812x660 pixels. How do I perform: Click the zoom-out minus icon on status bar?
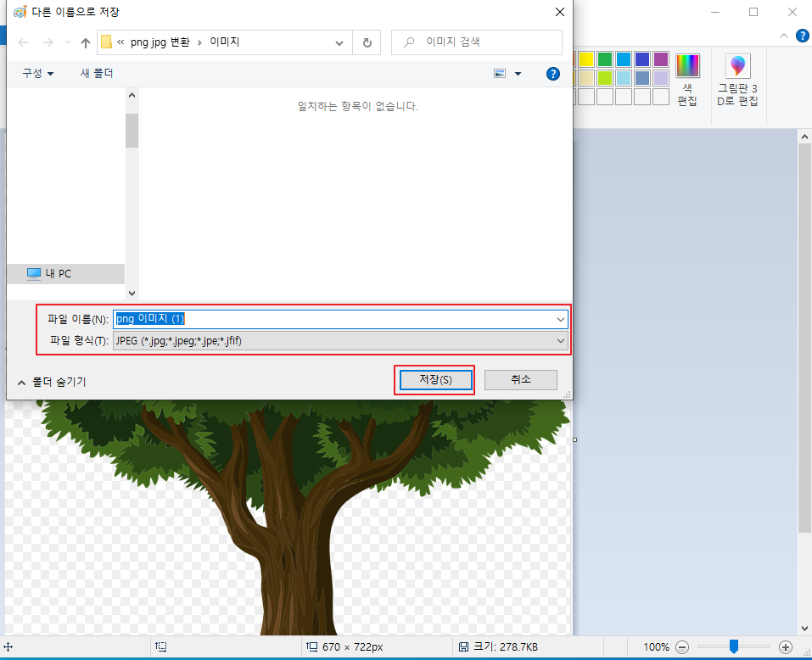(682, 646)
